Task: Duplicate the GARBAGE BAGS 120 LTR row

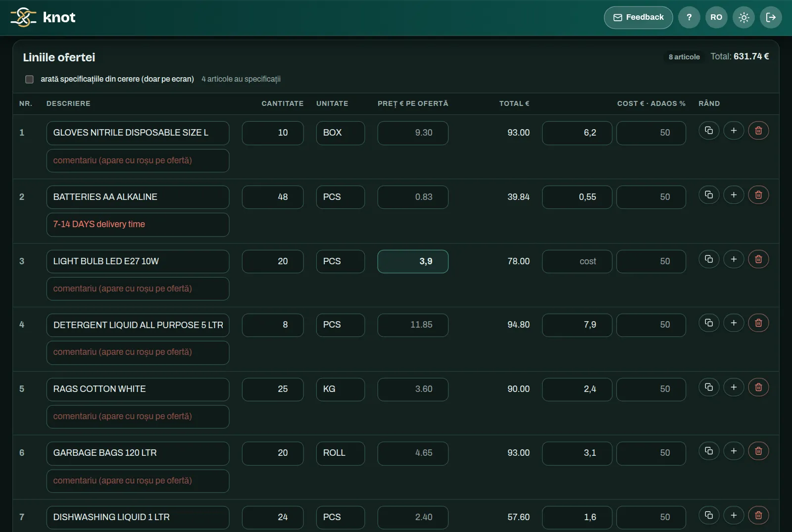Action: pos(709,451)
